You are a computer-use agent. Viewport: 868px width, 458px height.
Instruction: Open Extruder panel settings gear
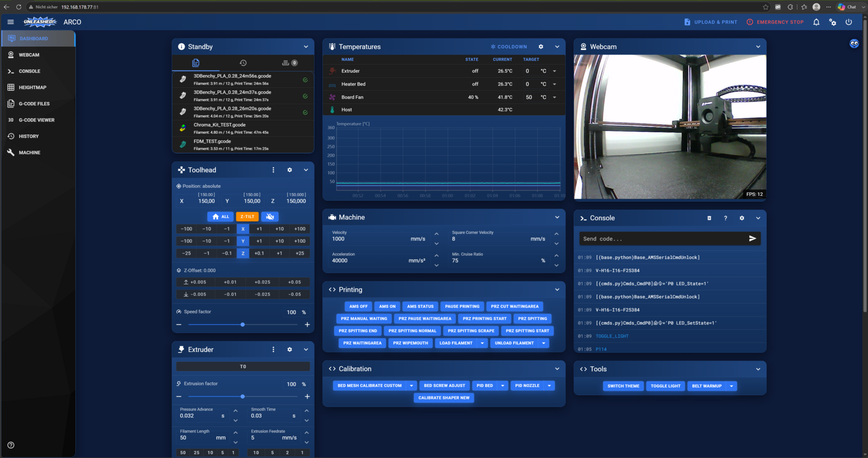290,350
